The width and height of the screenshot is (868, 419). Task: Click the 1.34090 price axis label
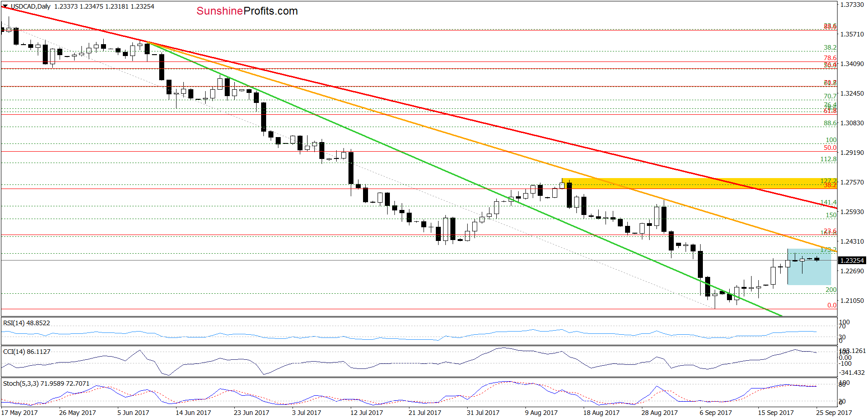852,64
